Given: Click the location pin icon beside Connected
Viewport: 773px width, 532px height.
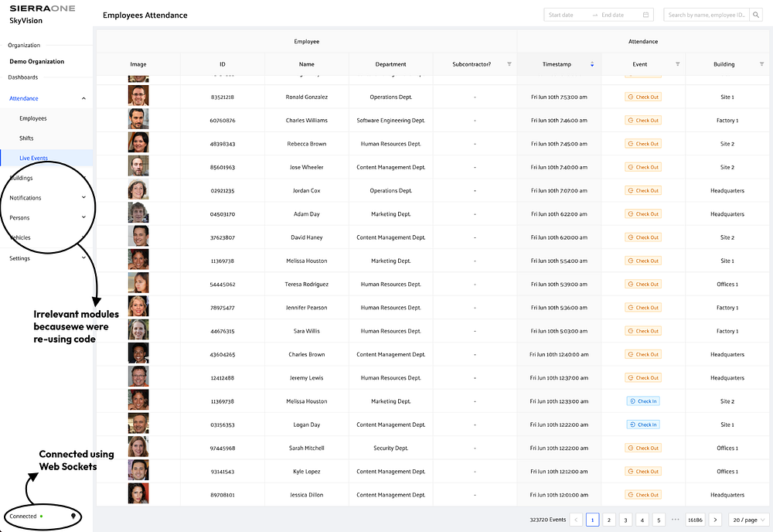Looking at the screenshot, I should [73, 516].
